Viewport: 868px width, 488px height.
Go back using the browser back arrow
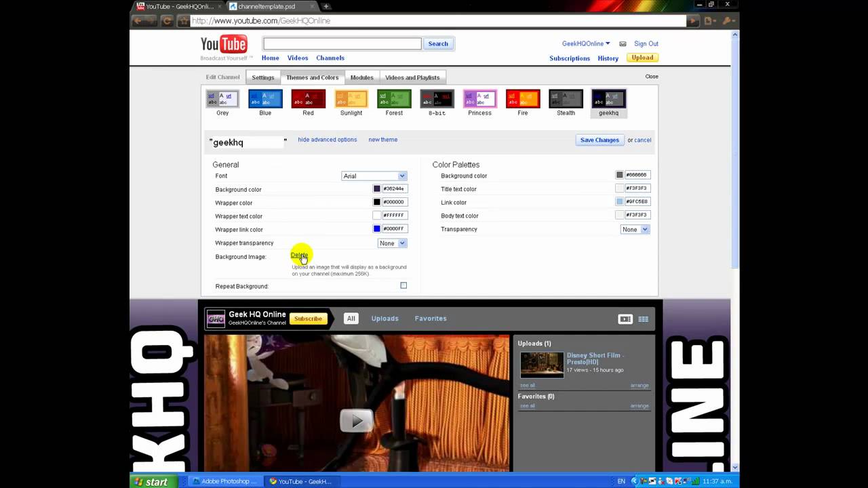pyautogui.click(x=138, y=21)
